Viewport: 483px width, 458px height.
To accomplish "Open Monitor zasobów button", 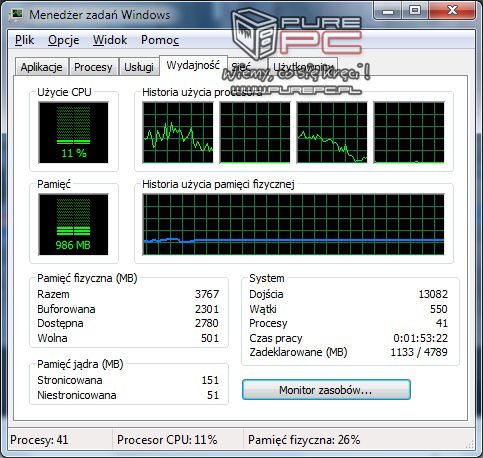I will pyautogui.click(x=326, y=390).
